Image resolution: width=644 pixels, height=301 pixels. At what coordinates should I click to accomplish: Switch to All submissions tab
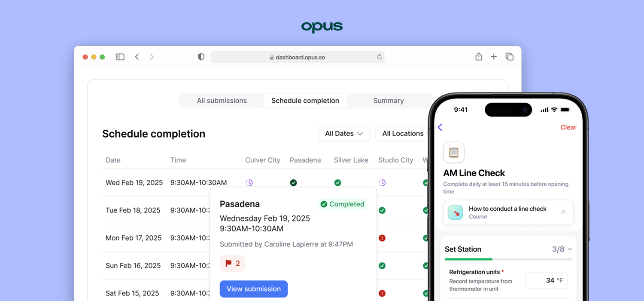[x=222, y=101]
